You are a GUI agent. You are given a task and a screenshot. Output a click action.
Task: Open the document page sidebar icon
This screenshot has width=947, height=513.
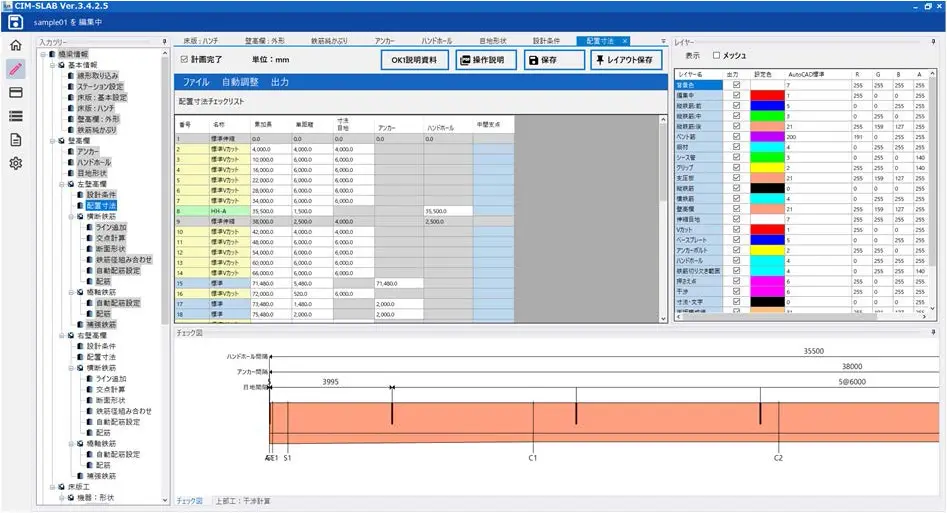pyautogui.click(x=16, y=140)
